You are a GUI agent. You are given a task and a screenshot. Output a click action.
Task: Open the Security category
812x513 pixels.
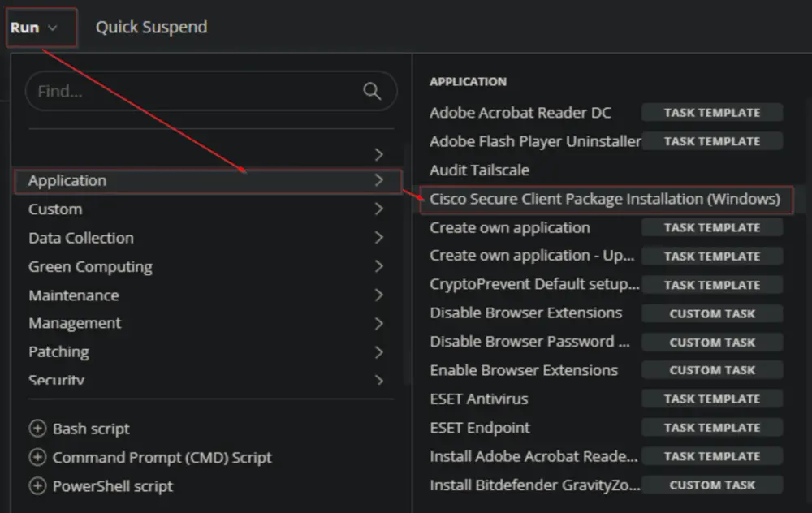point(56,380)
